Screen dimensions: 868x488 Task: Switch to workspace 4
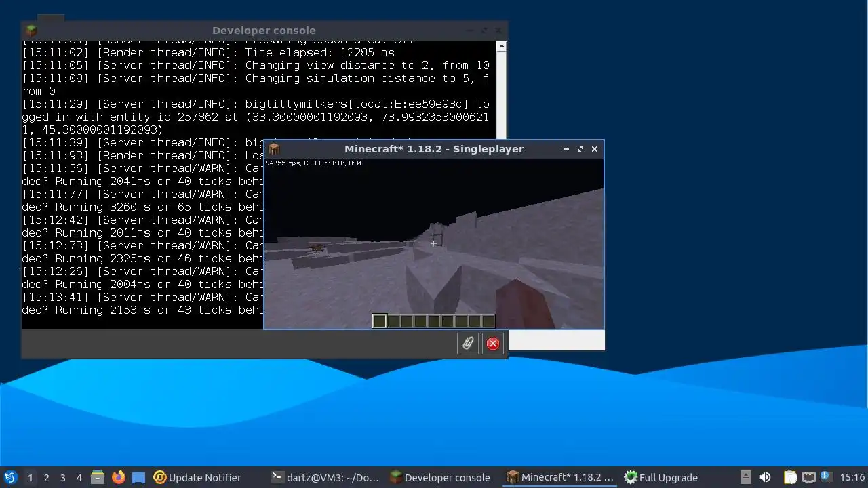tap(79, 477)
